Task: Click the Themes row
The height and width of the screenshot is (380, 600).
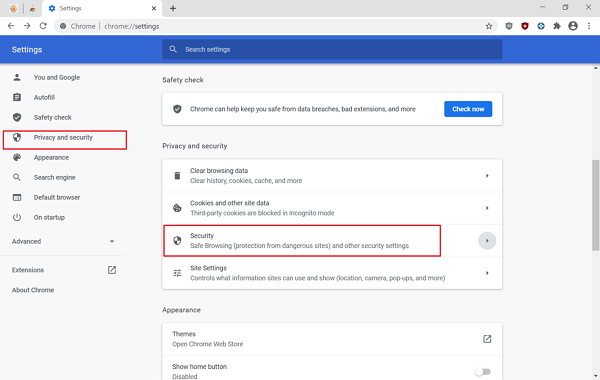Action: pos(332,339)
